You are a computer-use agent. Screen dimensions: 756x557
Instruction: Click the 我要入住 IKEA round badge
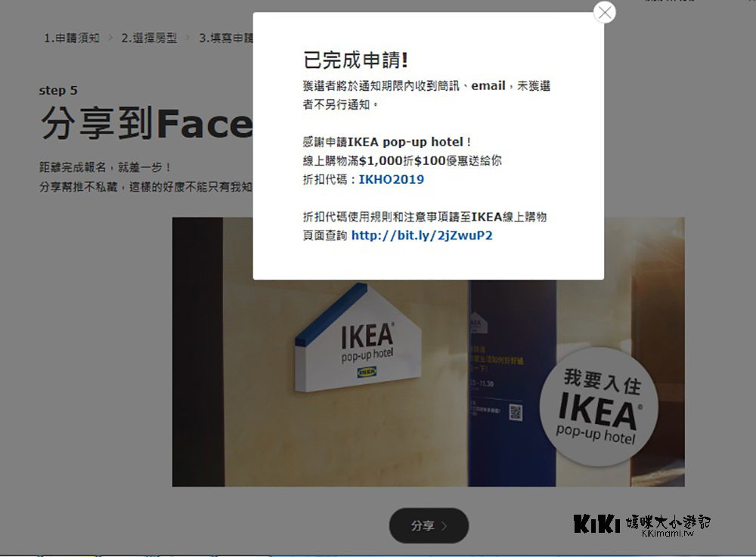(598, 407)
